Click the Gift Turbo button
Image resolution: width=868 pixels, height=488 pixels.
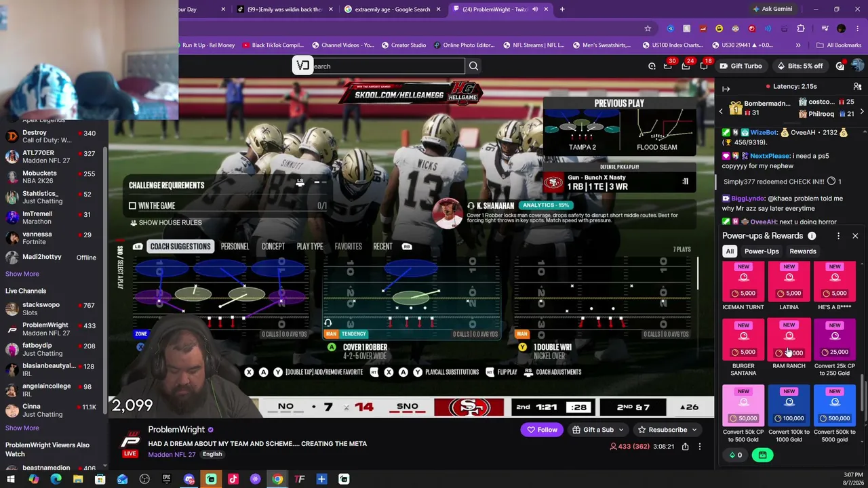click(x=741, y=66)
